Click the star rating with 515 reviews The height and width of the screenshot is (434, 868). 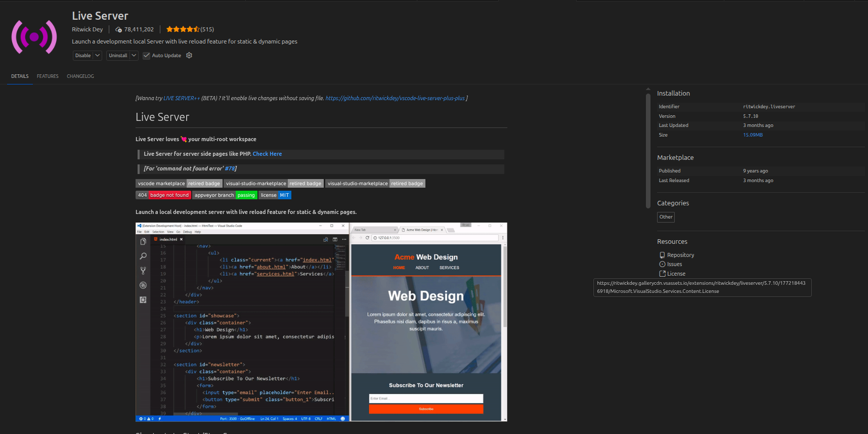click(x=190, y=29)
